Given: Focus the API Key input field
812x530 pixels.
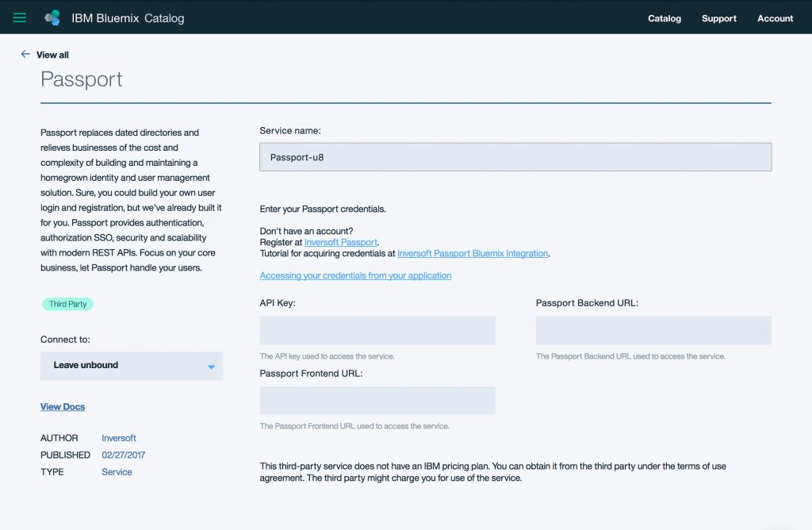Looking at the screenshot, I should pyautogui.click(x=377, y=330).
